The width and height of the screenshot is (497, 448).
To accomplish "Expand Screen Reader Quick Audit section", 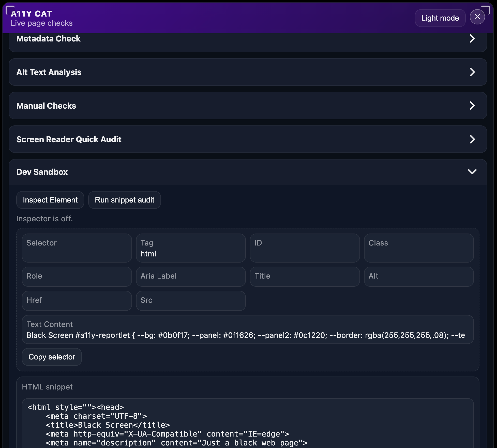I will (69, 139).
